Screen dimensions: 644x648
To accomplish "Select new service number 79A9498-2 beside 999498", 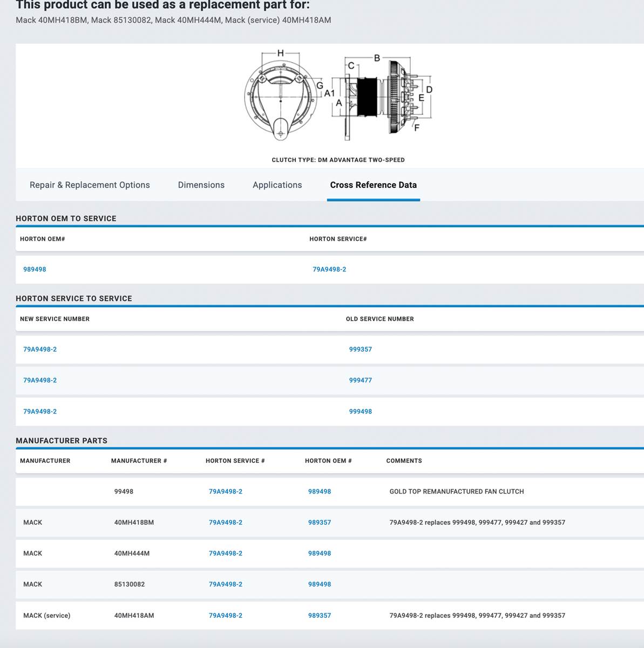I will point(40,411).
